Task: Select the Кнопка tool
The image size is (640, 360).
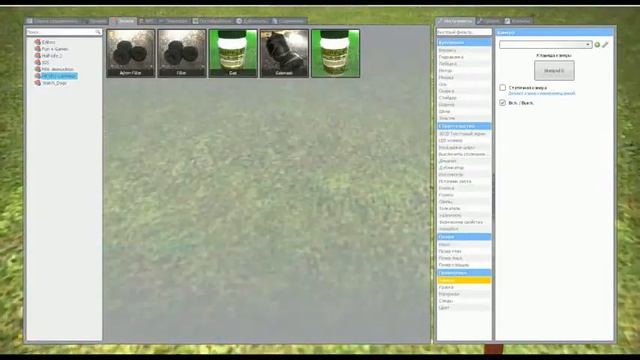Action: point(464,188)
